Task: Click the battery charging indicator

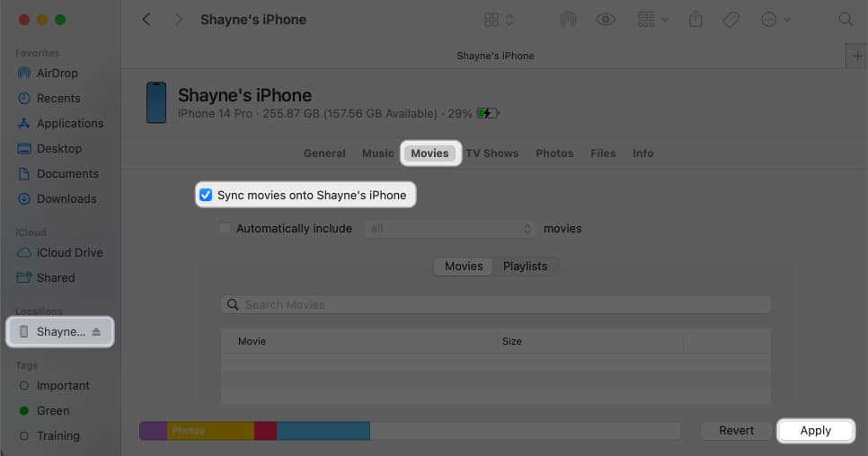Action: point(487,113)
